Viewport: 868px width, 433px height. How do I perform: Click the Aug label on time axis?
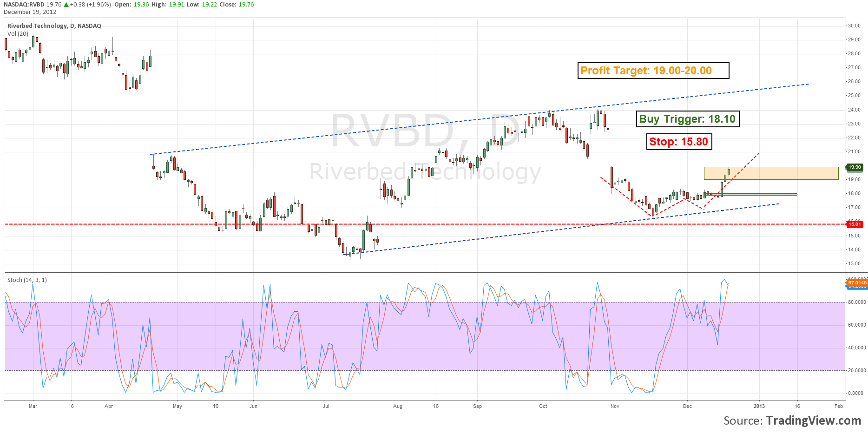click(x=398, y=406)
